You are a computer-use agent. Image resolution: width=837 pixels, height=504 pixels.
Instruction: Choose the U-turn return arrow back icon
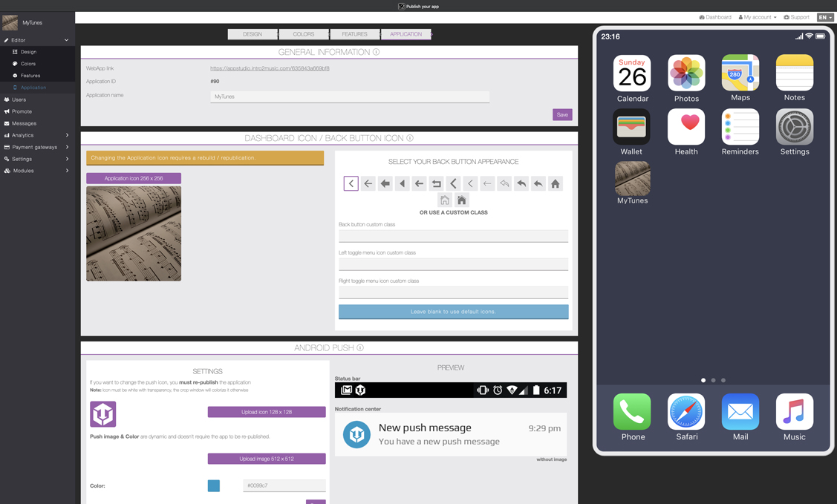(x=437, y=183)
